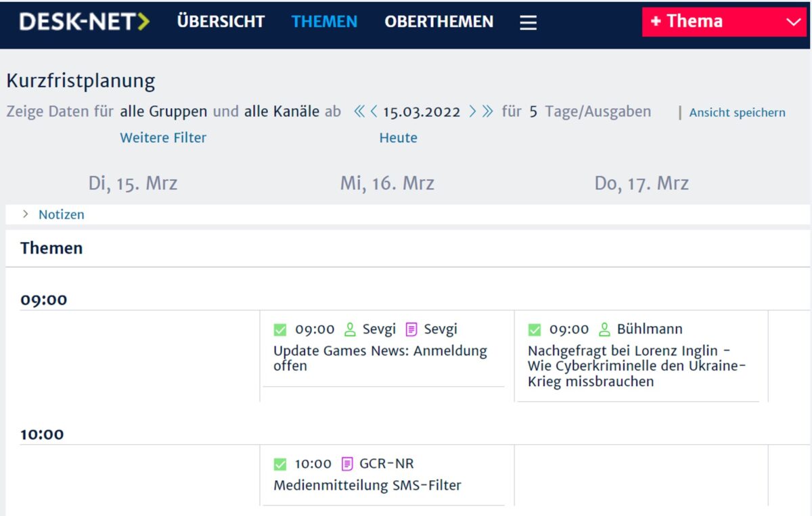
Task: Switch to the ÜBERSICHT tab
Action: click(x=221, y=22)
